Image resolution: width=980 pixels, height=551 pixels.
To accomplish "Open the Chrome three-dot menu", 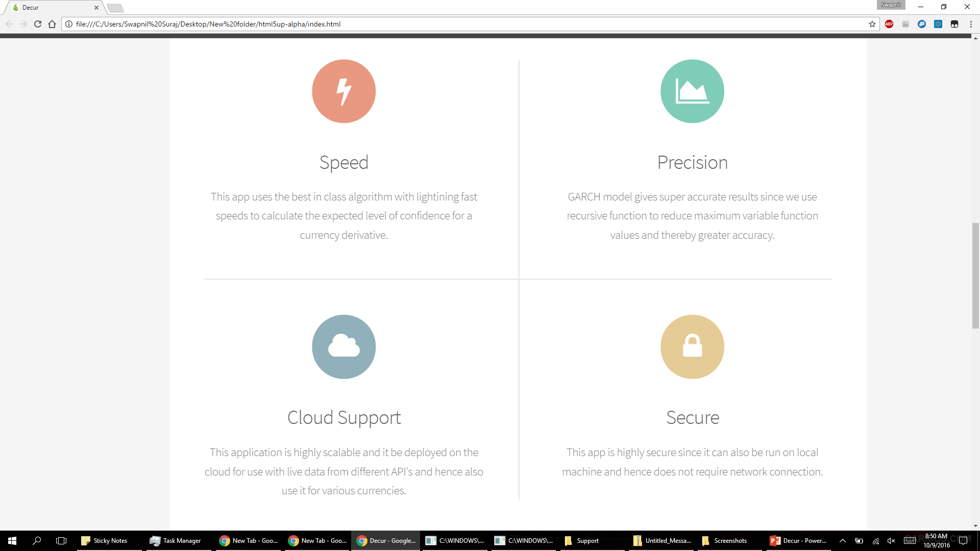I will [x=971, y=24].
